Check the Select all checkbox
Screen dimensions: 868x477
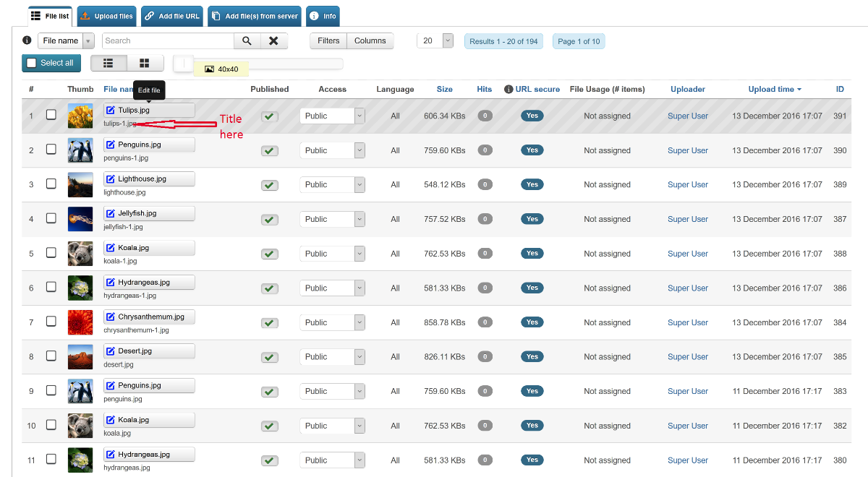[x=31, y=64]
